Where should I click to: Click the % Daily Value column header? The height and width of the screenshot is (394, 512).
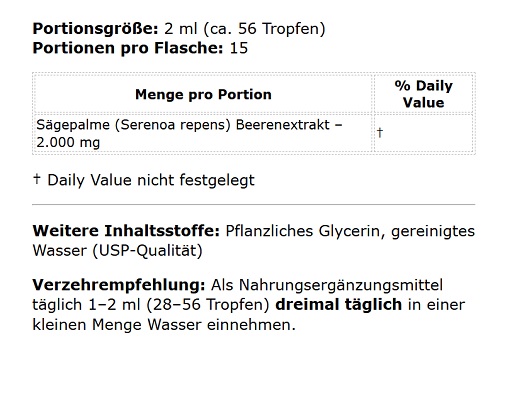tap(423, 94)
